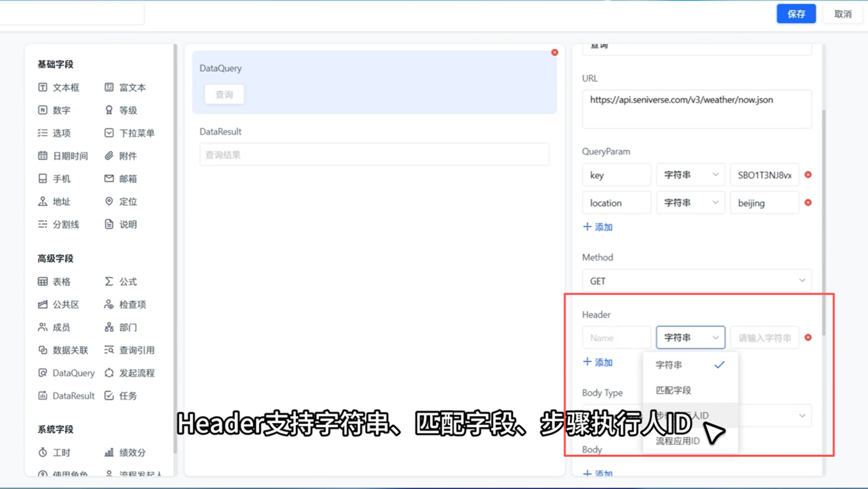This screenshot has width=868, height=489.
Task: Open the Body Type dropdown
Action: [x=696, y=415]
